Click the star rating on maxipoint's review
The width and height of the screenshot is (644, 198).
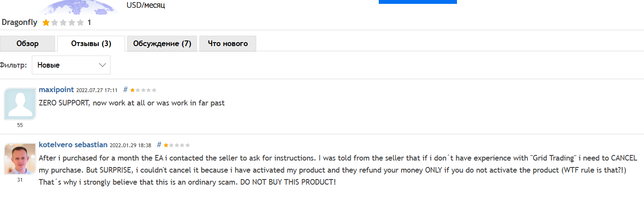143,90
